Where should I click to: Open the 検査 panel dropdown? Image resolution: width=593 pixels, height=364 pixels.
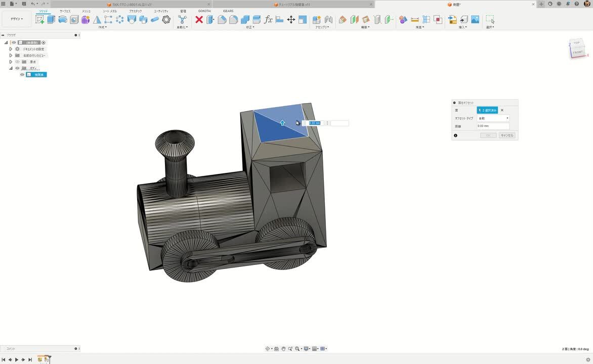click(x=420, y=27)
